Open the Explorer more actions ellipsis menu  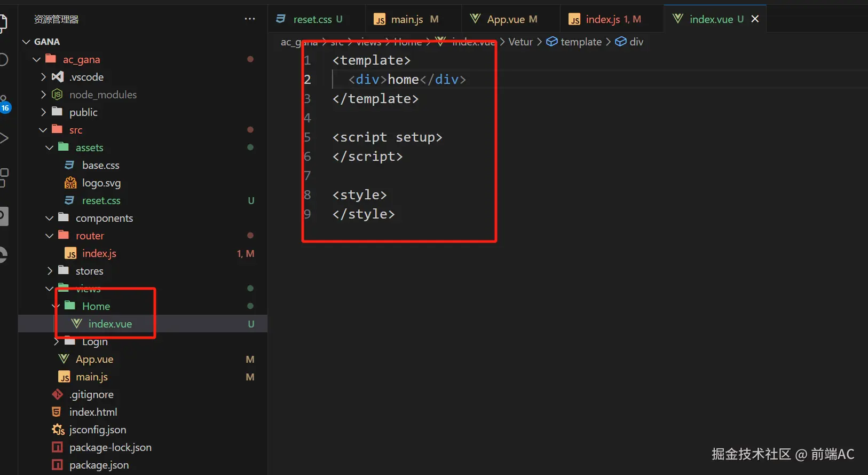tap(250, 19)
